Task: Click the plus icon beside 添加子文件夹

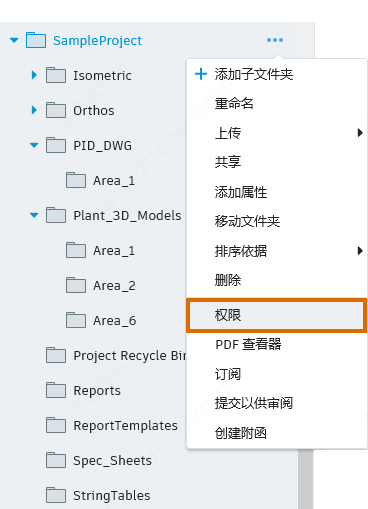Action: [201, 74]
